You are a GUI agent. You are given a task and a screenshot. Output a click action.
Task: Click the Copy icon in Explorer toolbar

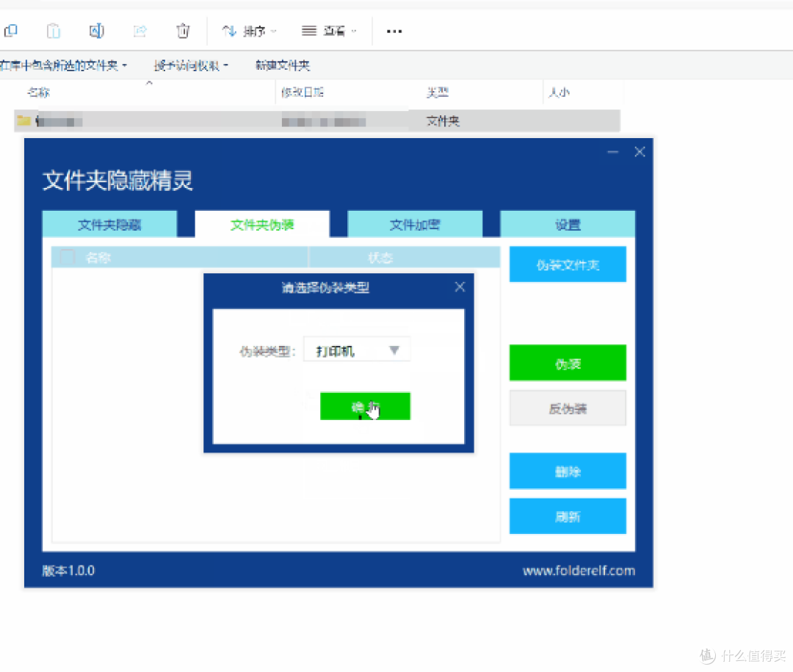11,31
